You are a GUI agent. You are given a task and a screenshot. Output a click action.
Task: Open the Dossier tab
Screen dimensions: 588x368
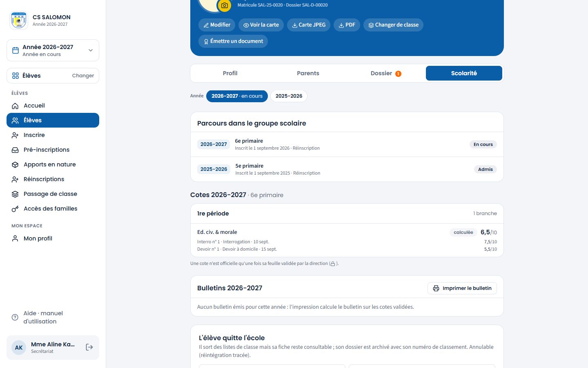(x=386, y=73)
